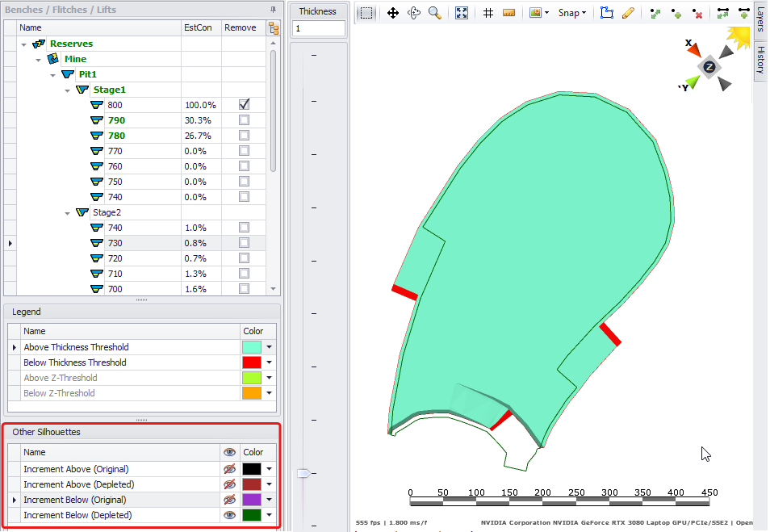770x532 pixels.
Task: Select the rectangular marquee selection tool
Action: [366, 13]
